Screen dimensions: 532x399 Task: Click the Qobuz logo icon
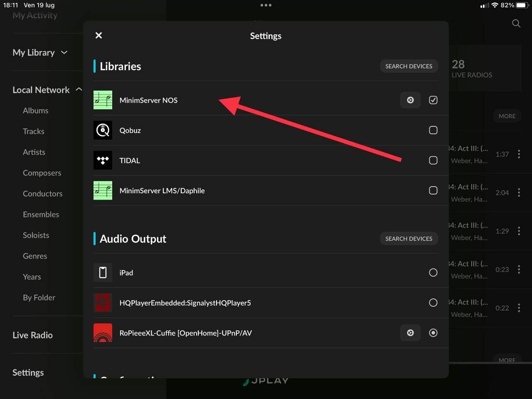[x=103, y=130]
